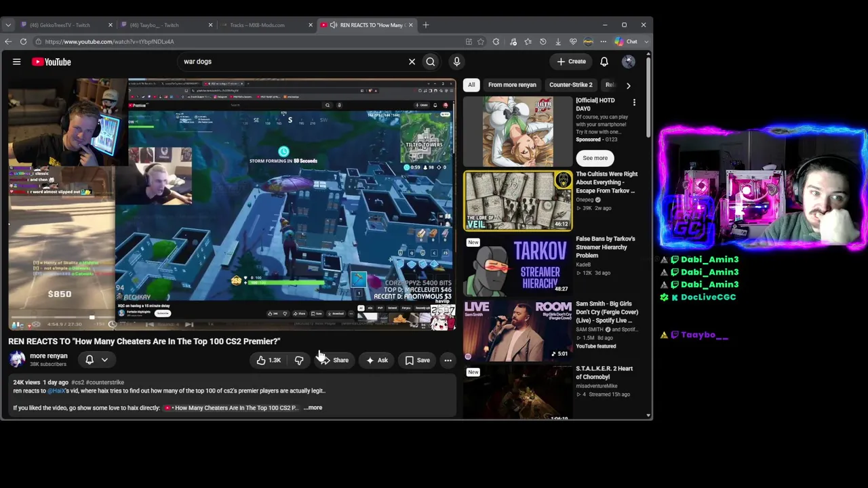Open the S.T.A.L.K.E.R. 2 Heart of Chornobyl video
The width and height of the screenshot is (868, 488).
click(518, 392)
